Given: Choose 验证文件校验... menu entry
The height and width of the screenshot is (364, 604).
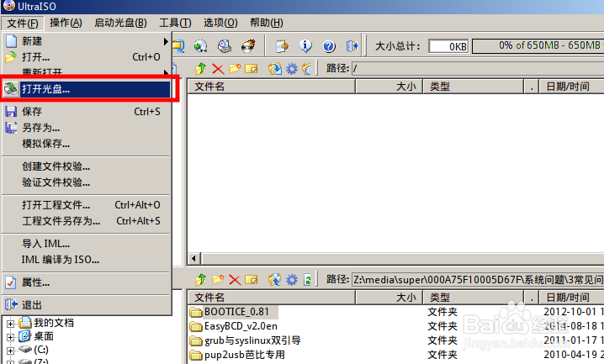Looking at the screenshot, I should click(87, 182).
